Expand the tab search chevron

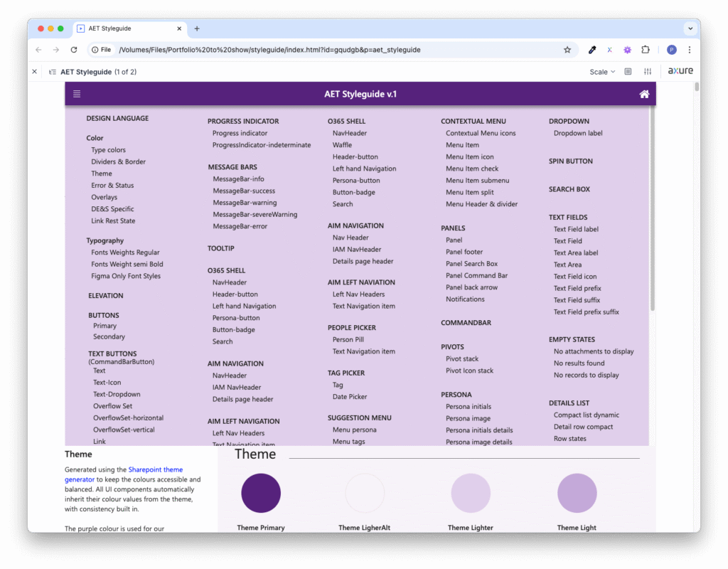690,28
